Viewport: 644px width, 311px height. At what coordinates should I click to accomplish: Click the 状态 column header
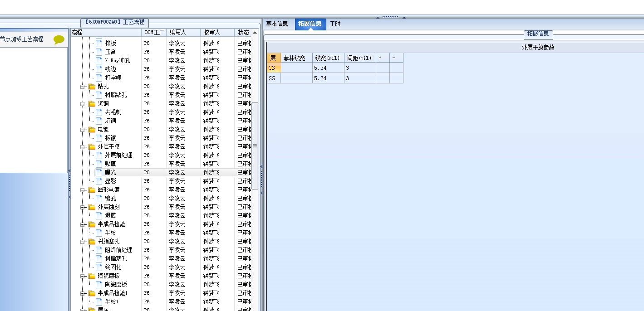point(243,33)
